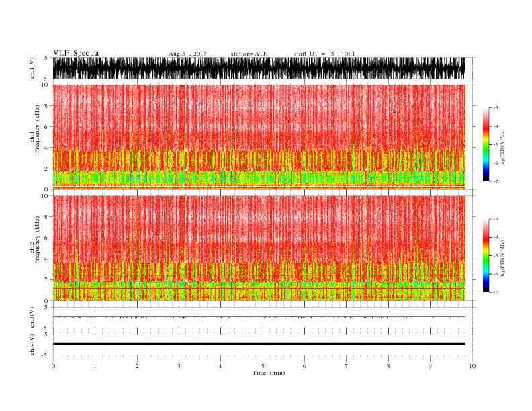532x411 pixels.
Task: Click time axis tick label '0'
Action: 53,366
